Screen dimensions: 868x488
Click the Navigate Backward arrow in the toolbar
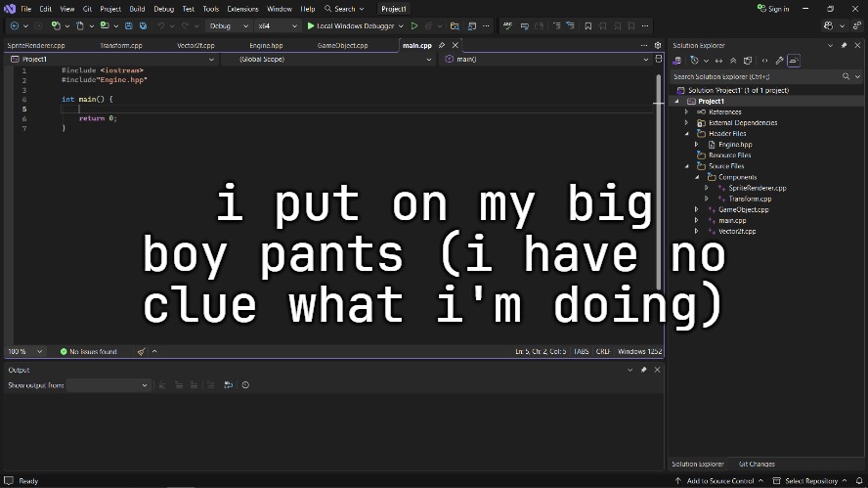(x=15, y=26)
